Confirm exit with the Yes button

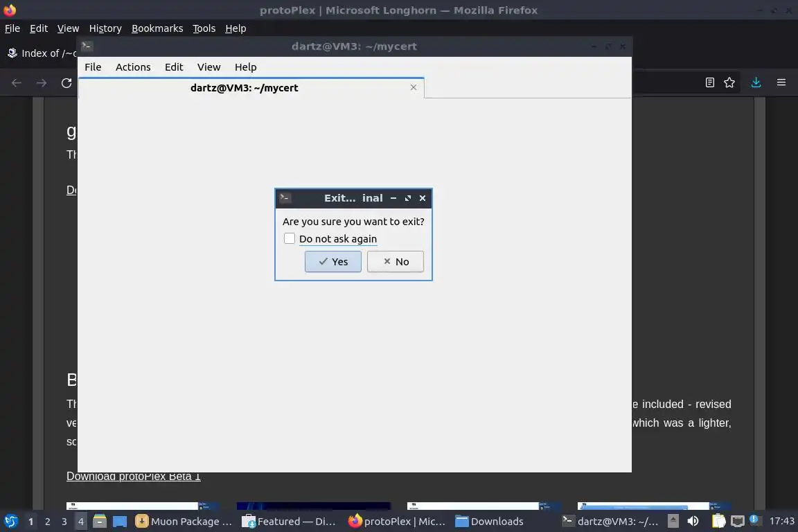pos(332,262)
